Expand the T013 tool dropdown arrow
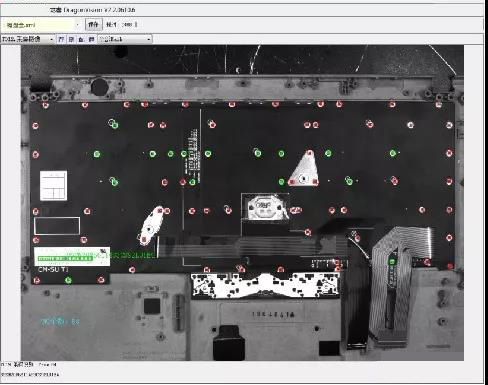 pos(51,39)
